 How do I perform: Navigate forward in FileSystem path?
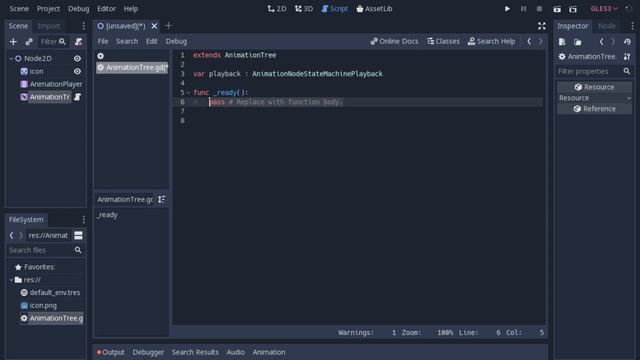[21, 236]
